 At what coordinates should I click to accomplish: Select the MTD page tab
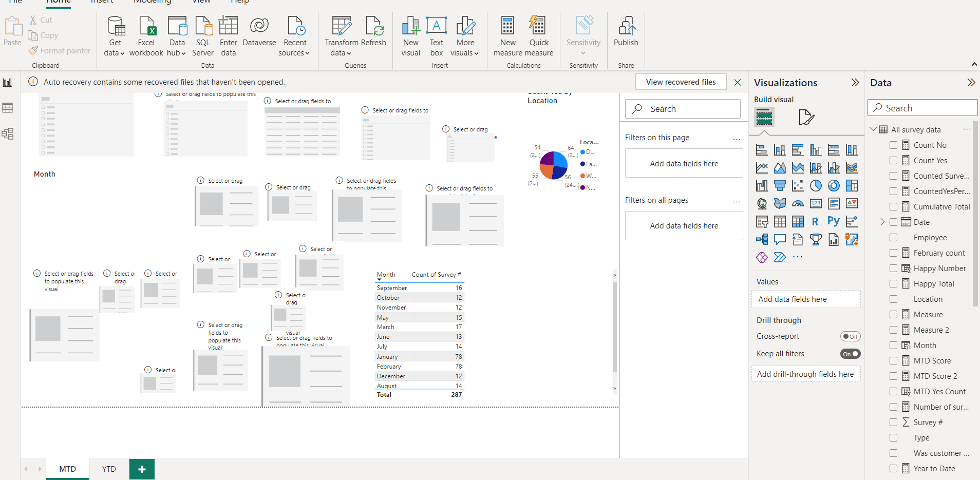tap(67, 469)
